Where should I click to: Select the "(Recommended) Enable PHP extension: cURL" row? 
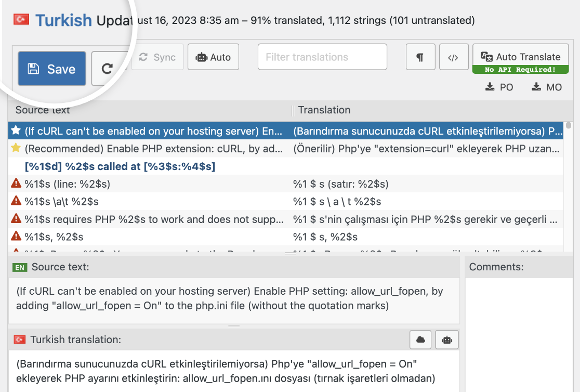pyautogui.click(x=285, y=149)
